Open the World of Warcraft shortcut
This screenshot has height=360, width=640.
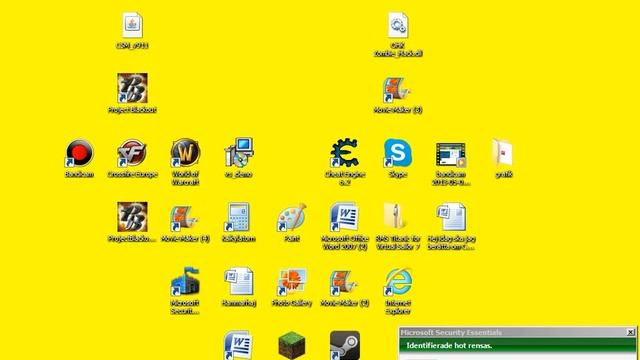pyautogui.click(x=185, y=153)
